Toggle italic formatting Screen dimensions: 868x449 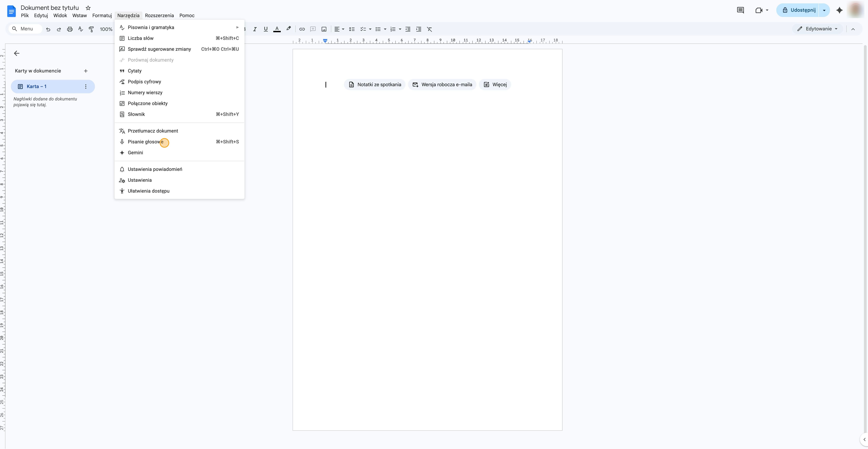coord(255,29)
